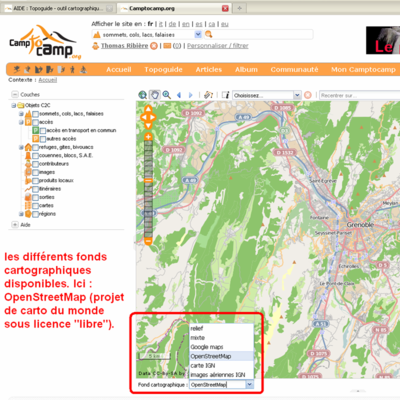Expand the refuges tree node
Image resolution: width=400 pixels, height=400 pixels.
click(21, 147)
